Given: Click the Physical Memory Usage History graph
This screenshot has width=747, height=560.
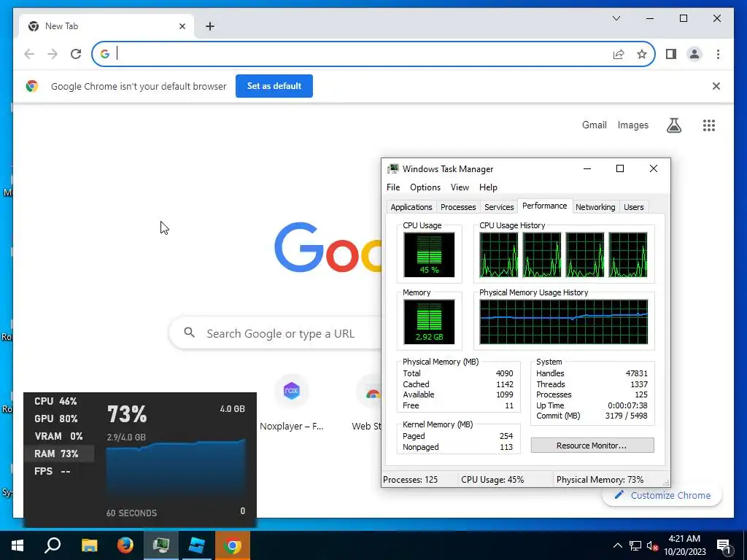Looking at the screenshot, I should [x=564, y=322].
